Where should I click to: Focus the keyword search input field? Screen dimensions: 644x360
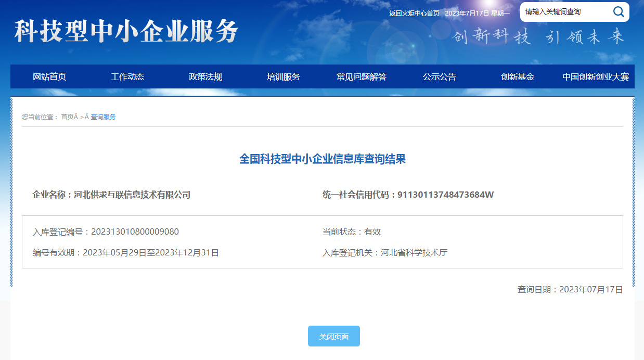tap(564, 12)
